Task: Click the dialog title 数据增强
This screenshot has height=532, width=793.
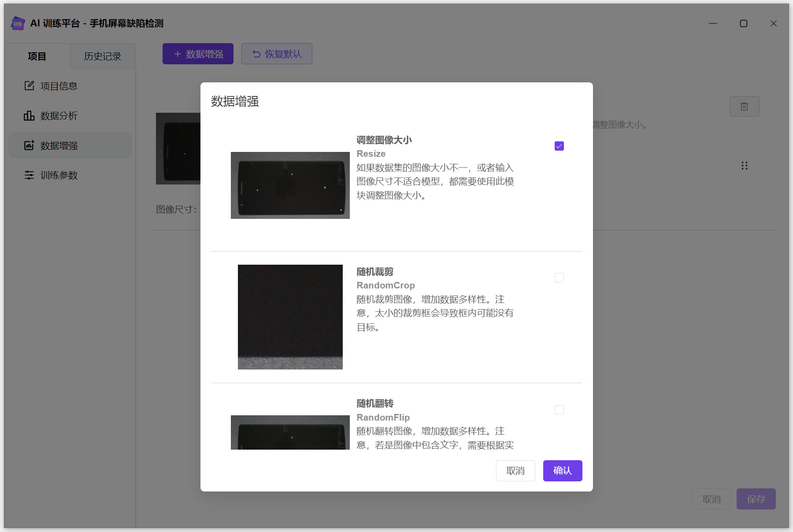Action: click(235, 101)
